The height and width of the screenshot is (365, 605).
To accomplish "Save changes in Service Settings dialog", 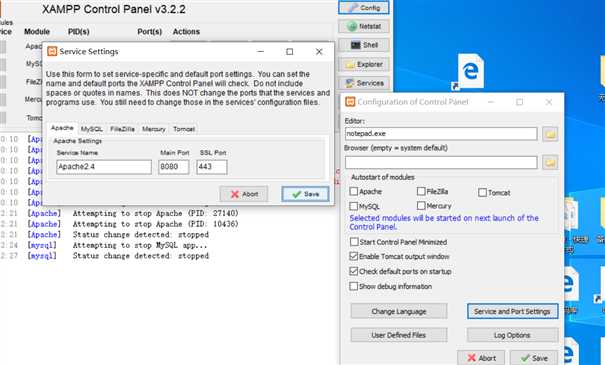I will [305, 194].
